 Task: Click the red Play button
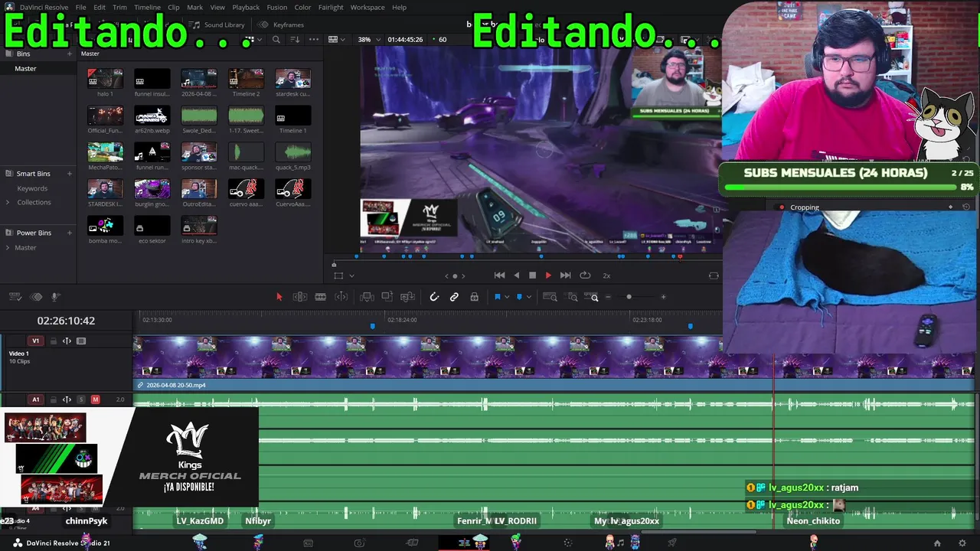click(x=548, y=275)
